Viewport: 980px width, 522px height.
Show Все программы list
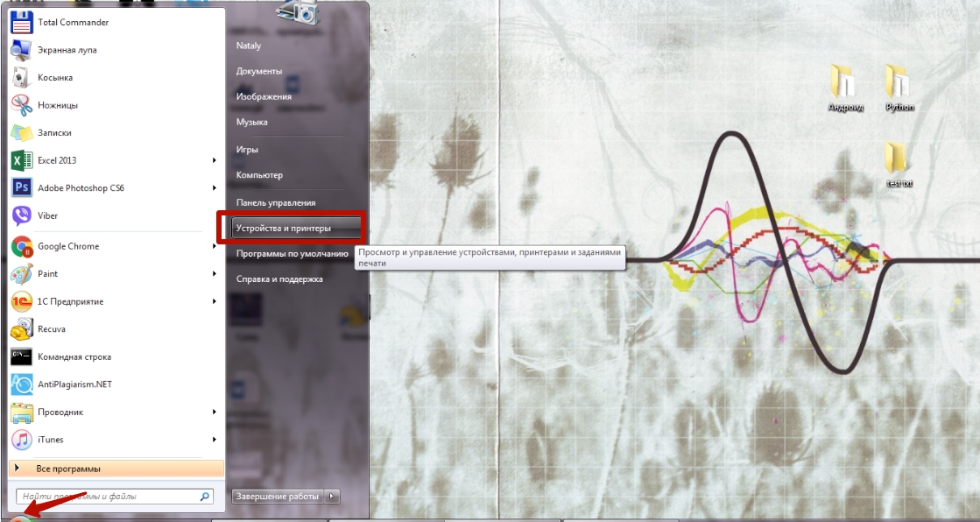pyautogui.click(x=68, y=469)
